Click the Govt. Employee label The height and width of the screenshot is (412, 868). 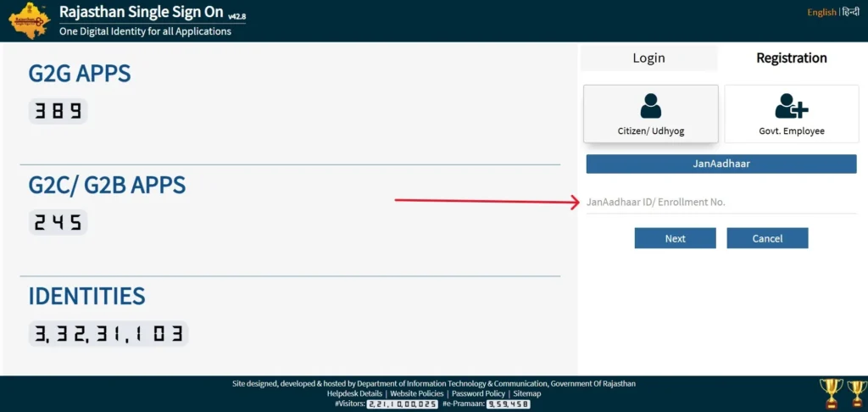[792, 131]
